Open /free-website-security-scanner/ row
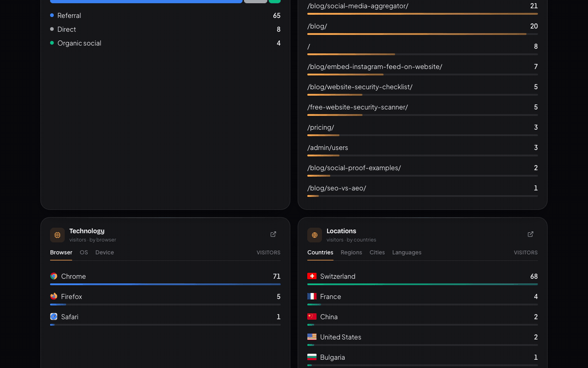This screenshot has height=368, width=588. [x=422, y=109]
